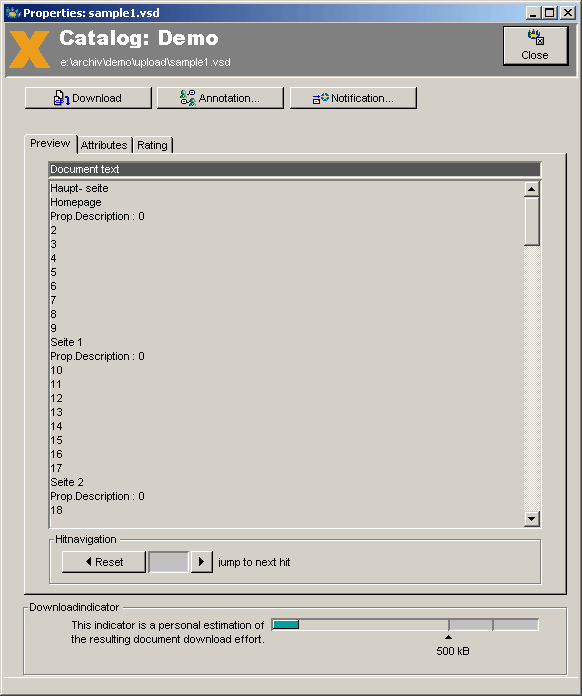Screen dimensions: 582x696
Task: Click the document text scrollbar thumb
Action: point(531,221)
